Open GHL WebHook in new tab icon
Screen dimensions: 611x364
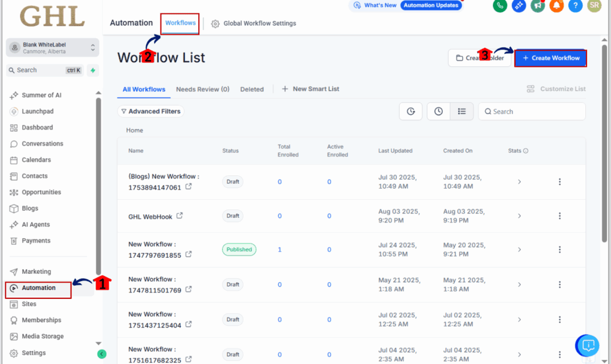click(180, 215)
